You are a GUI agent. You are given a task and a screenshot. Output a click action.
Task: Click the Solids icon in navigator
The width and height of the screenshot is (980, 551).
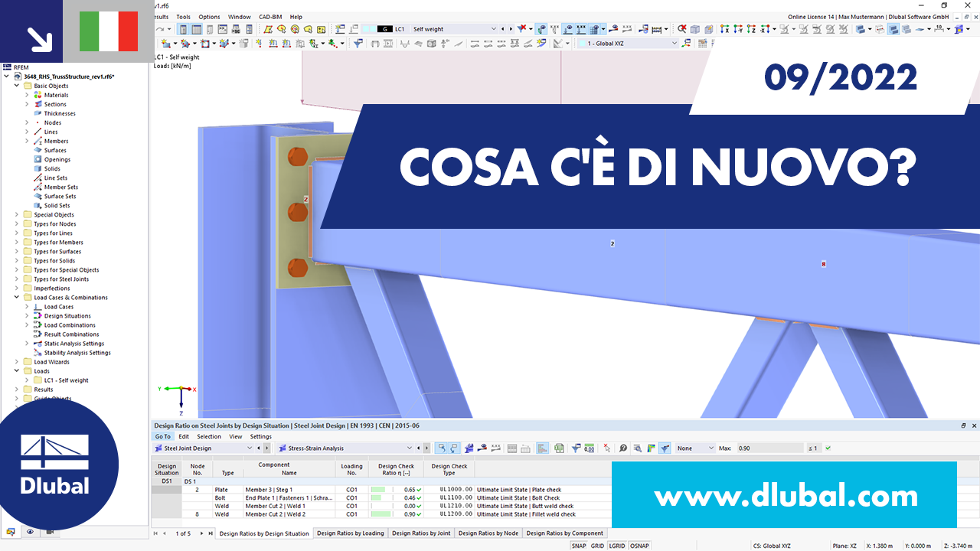(38, 168)
